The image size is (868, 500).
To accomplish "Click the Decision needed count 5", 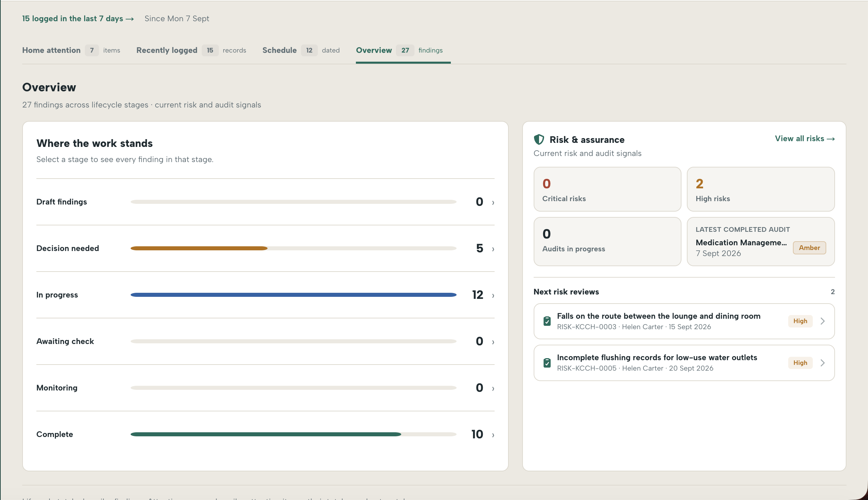I will coord(480,248).
